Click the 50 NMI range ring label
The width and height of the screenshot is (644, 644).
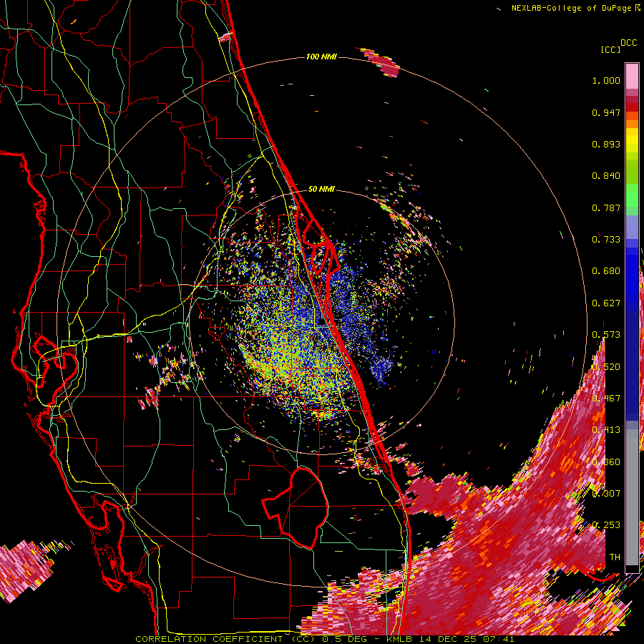pyautogui.click(x=321, y=189)
